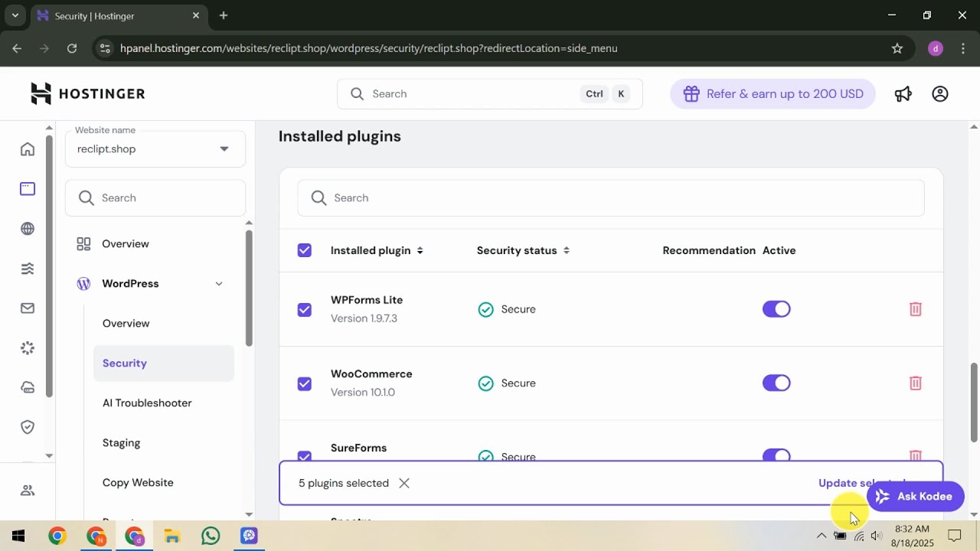This screenshot has width=980, height=551.
Task: Open the Chrome tab search dropdown
Action: pyautogui.click(x=15, y=15)
